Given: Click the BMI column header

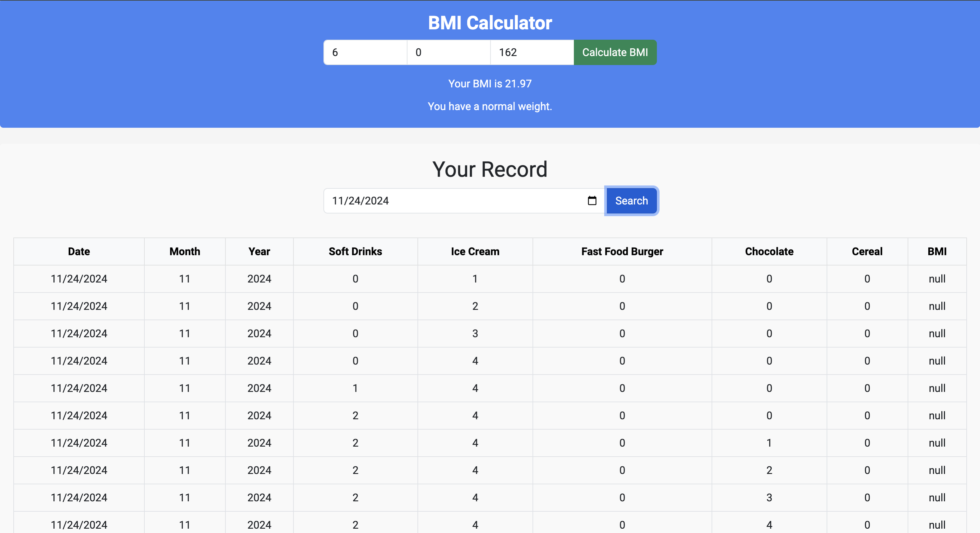Looking at the screenshot, I should [937, 251].
